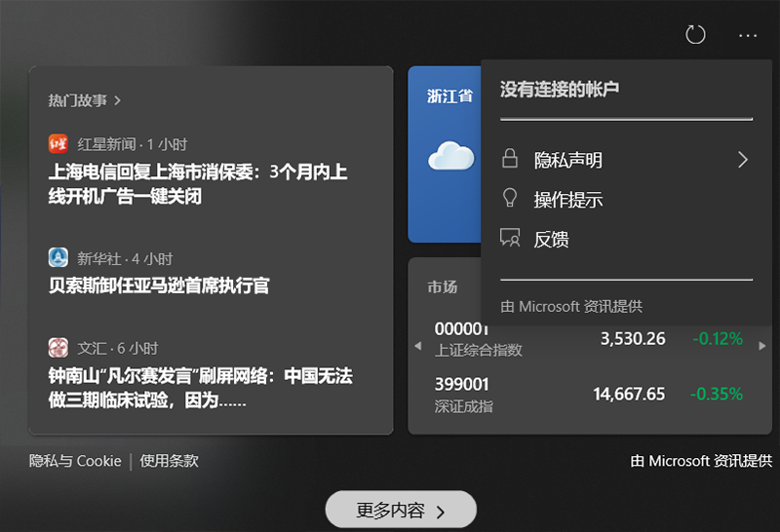The height and width of the screenshot is (532, 780).
Task: Click the 新华社 source logo
Action: click(58, 257)
